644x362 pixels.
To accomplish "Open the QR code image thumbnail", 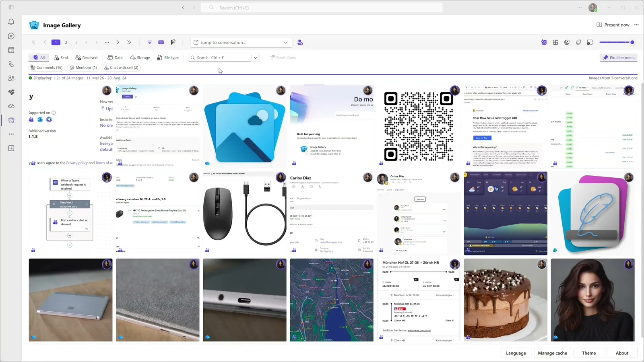I will pos(419,126).
